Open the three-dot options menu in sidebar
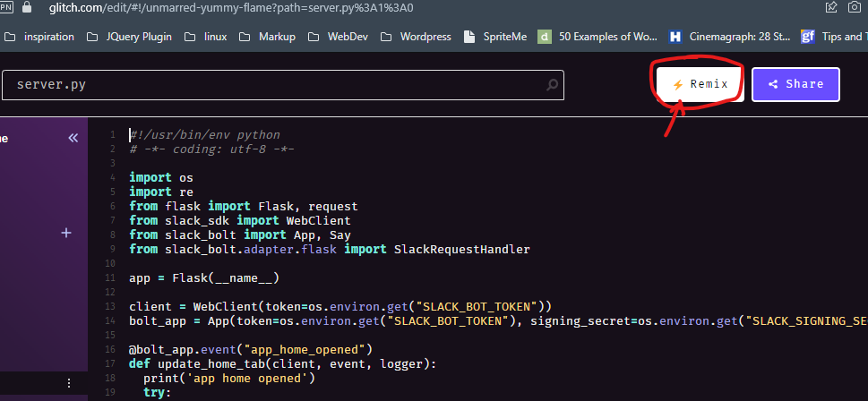The image size is (868, 401). [69, 383]
